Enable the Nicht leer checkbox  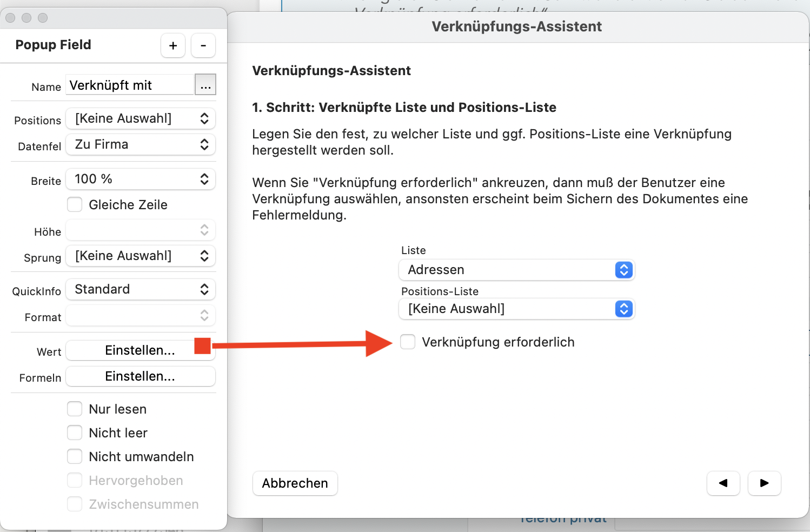tap(75, 433)
